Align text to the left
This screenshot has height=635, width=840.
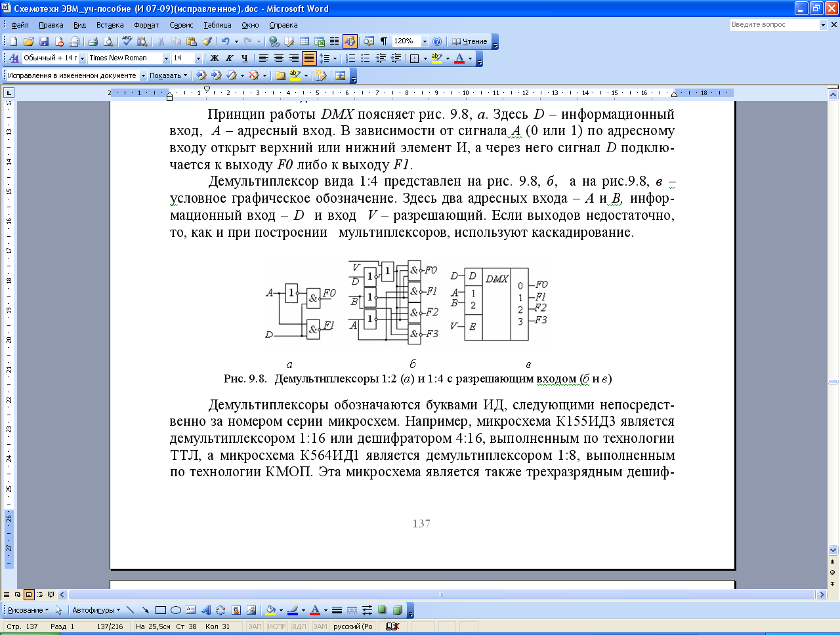[264, 58]
